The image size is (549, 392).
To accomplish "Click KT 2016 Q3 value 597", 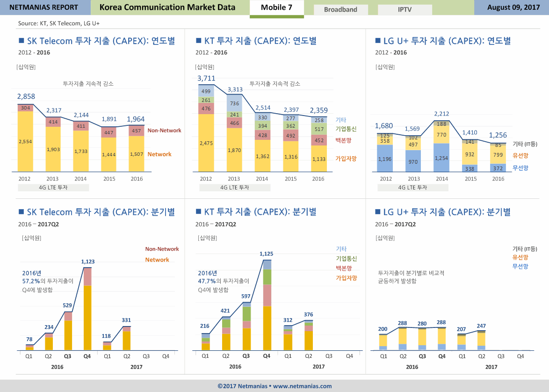I will click(x=246, y=297).
